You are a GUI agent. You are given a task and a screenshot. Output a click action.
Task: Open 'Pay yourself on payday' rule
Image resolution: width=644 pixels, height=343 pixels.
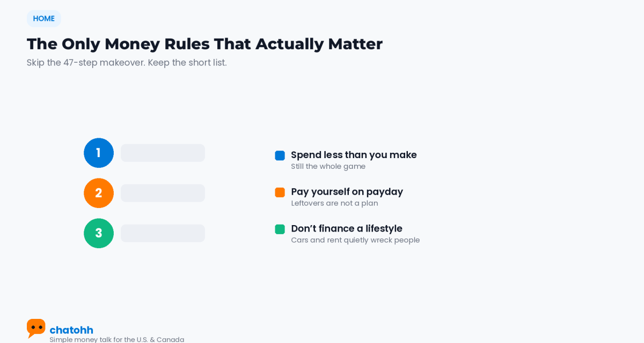347,192
